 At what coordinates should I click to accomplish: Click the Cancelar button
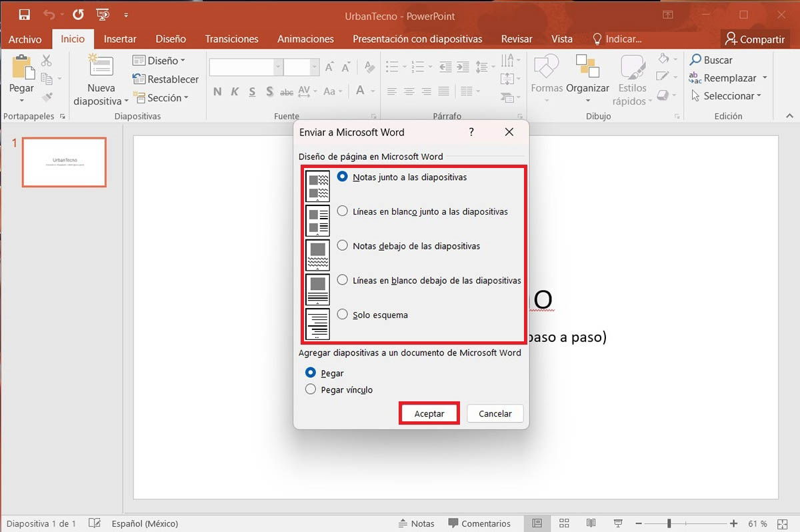point(495,413)
